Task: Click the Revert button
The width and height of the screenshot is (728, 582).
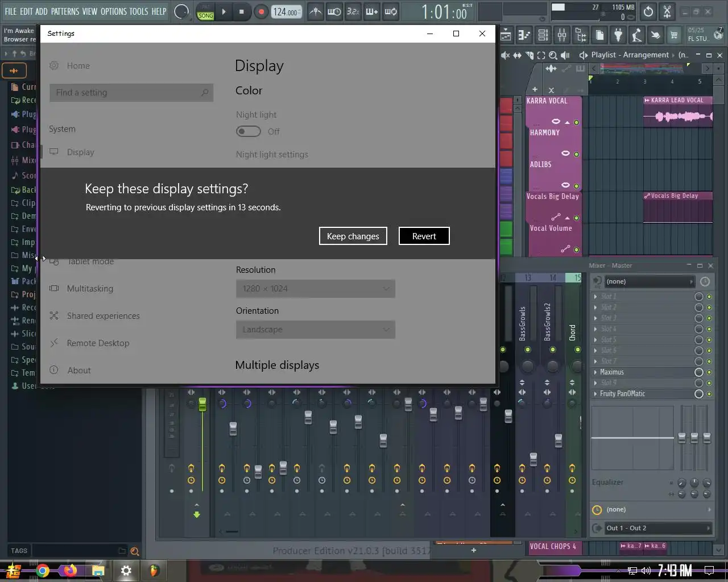Action: tap(424, 236)
